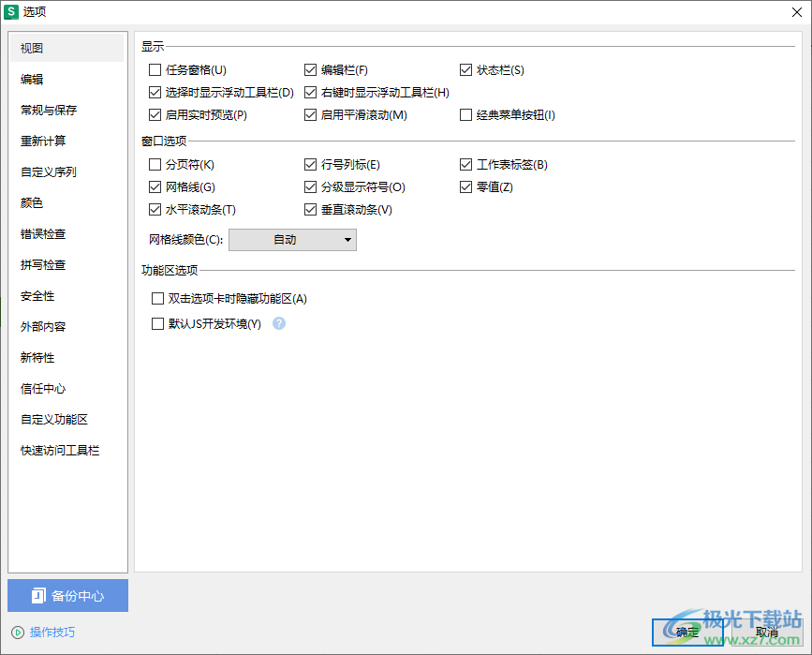
Task: Click the WPS spreadsheet logo in title bar
Action: click(11, 12)
